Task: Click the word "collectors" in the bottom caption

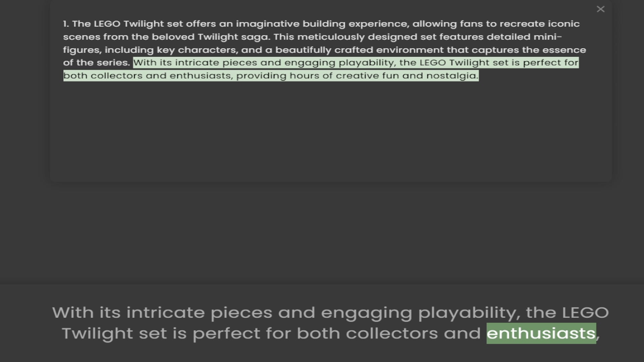Action: (392, 333)
